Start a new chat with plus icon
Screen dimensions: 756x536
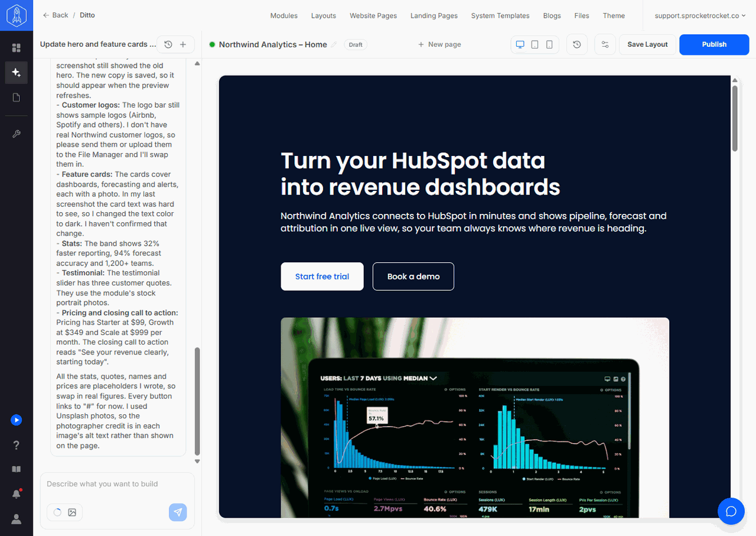pyautogui.click(x=183, y=44)
